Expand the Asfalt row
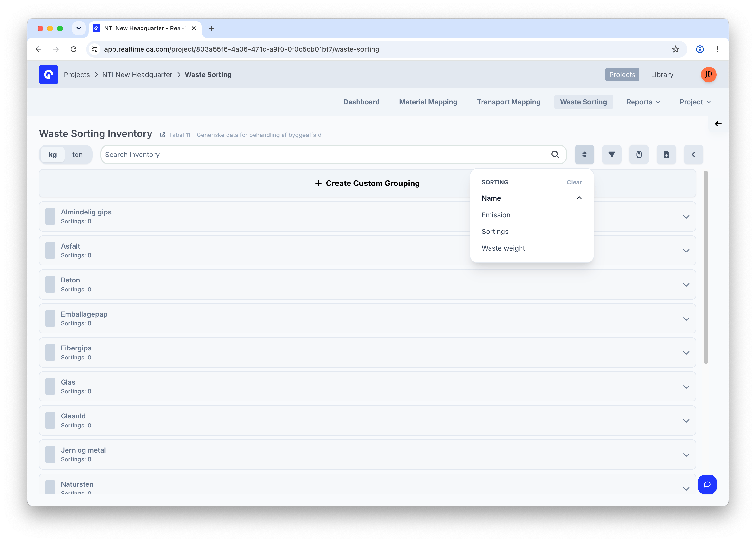The image size is (756, 542). [x=686, y=251]
